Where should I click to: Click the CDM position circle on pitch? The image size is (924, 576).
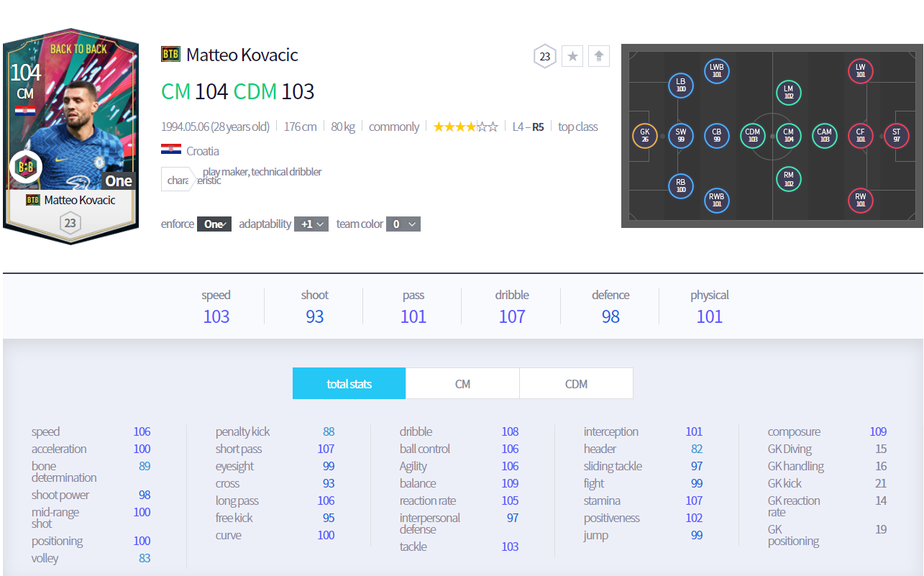752,135
